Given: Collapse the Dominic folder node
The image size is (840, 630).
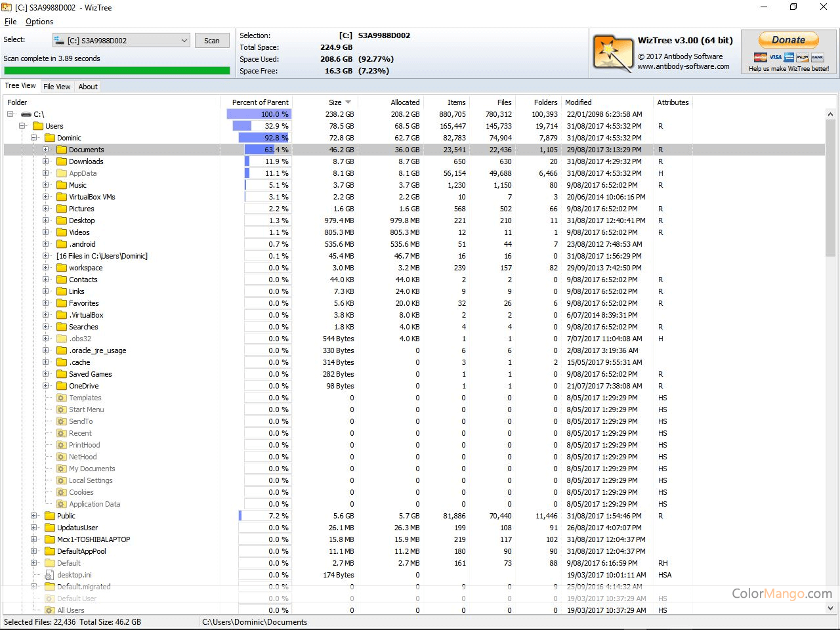Looking at the screenshot, I should 34,138.
